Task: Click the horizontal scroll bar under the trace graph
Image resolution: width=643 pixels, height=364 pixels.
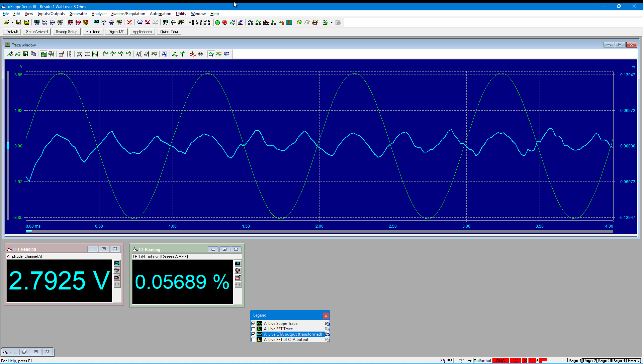Action: pos(319,231)
